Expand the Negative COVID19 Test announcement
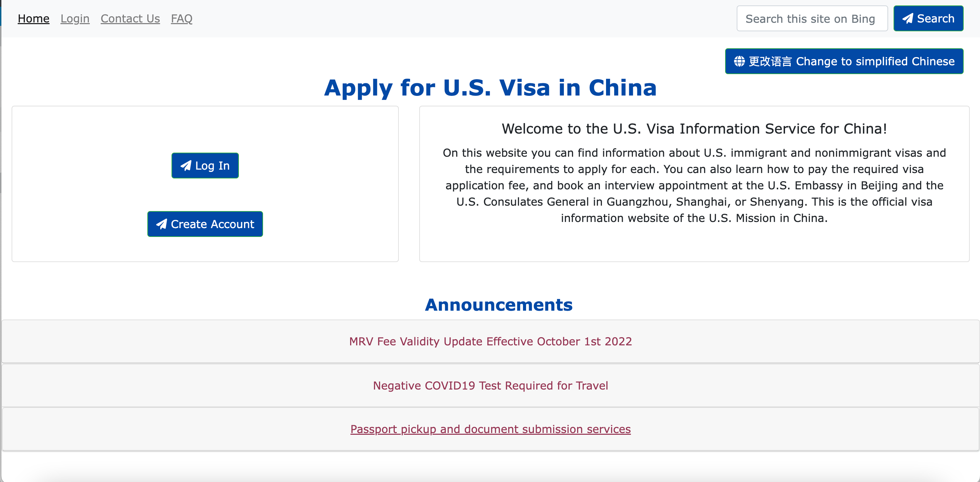Image resolution: width=980 pixels, height=482 pixels. pyautogui.click(x=491, y=385)
